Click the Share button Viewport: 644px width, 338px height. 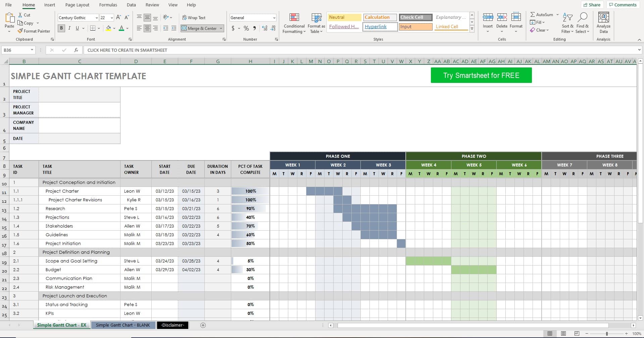[592, 5]
